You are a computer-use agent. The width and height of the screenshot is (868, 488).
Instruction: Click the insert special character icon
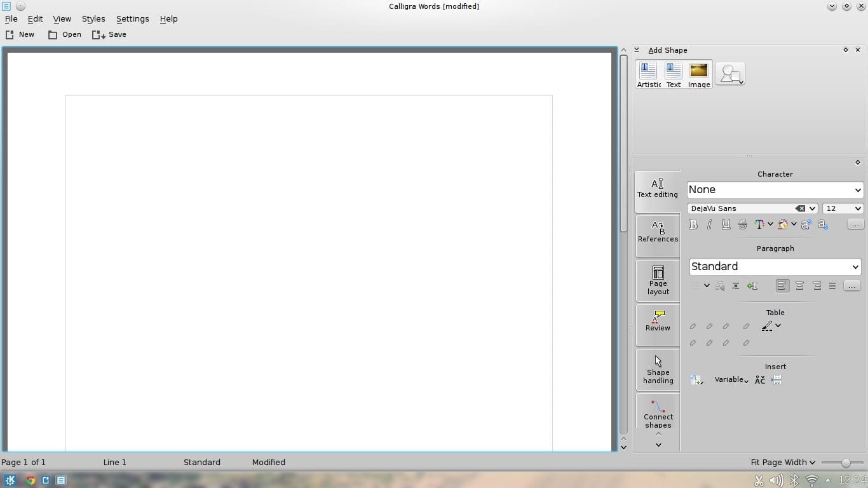point(759,380)
